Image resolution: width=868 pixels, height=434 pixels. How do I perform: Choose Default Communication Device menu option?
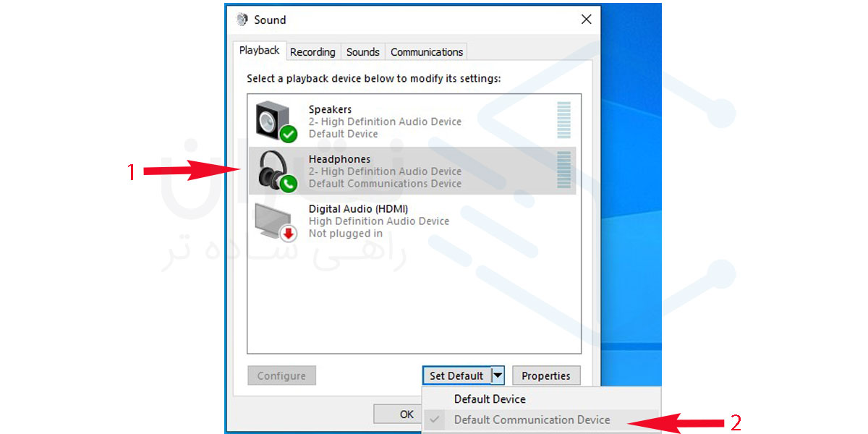[x=532, y=420]
